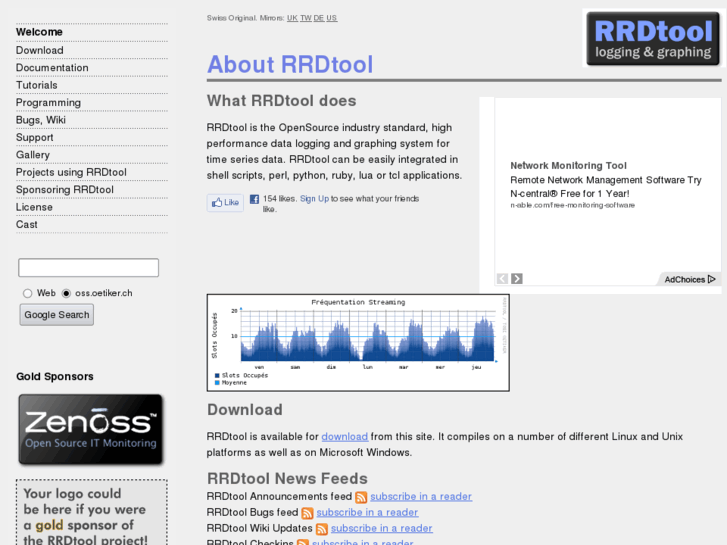Open Sponsoring RRDtool page
This screenshot has height=545, width=727.
[x=64, y=190]
